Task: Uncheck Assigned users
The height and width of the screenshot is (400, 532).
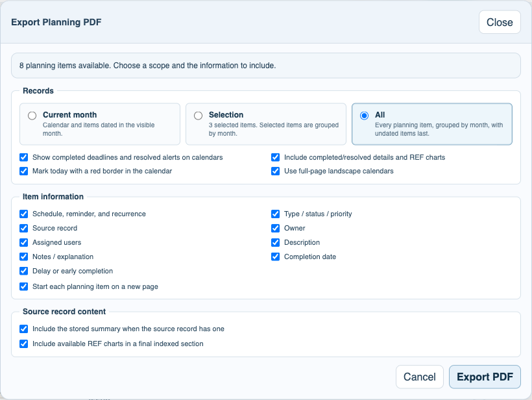Action: [24, 242]
